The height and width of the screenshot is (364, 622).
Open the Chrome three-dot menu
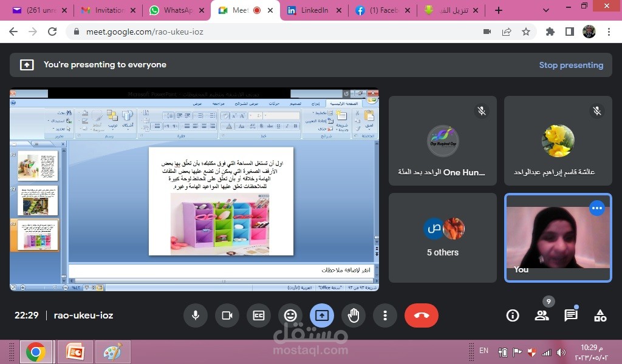(x=609, y=32)
